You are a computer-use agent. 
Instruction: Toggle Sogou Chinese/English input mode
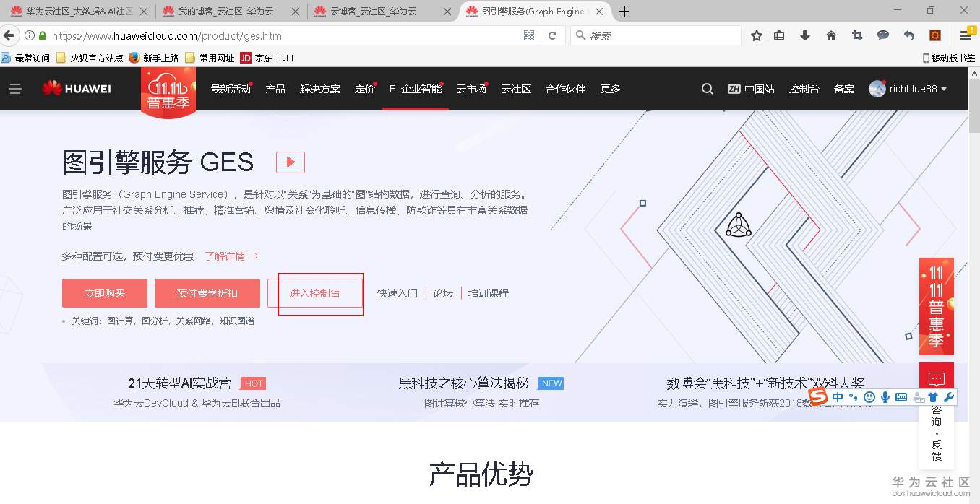point(837,397)
